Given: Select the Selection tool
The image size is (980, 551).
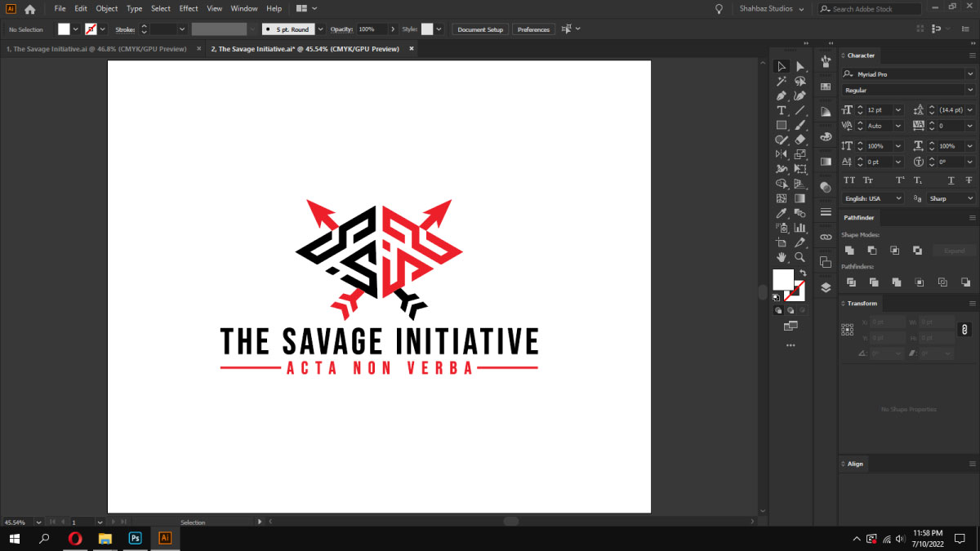Looking at the screenshot, I should [781, 68].
